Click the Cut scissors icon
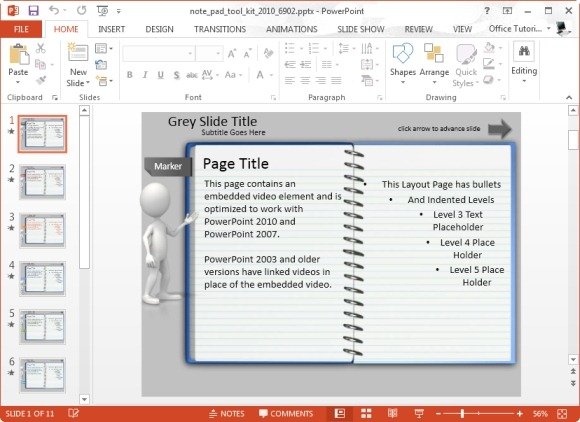Image resolution: width=580 pixels, height=422 pixels. tap(40, 48)
